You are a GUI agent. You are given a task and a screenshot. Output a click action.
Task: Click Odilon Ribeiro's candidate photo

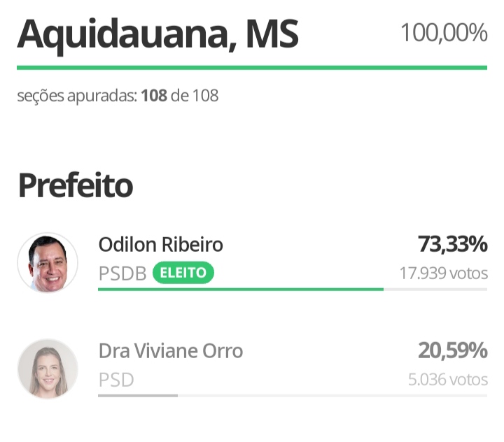[48, 263]
